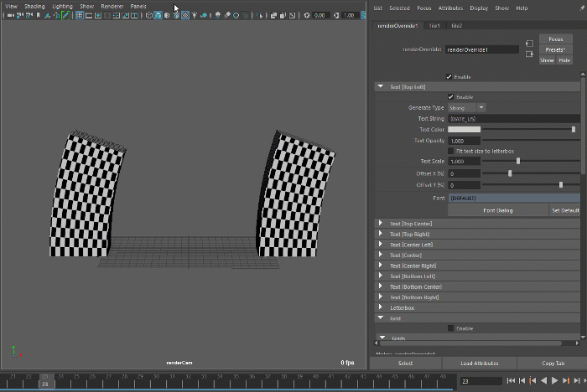Screen dimensions: 587x392
Task: Check Fit text size to letterbox
Action: click(451, 151)
